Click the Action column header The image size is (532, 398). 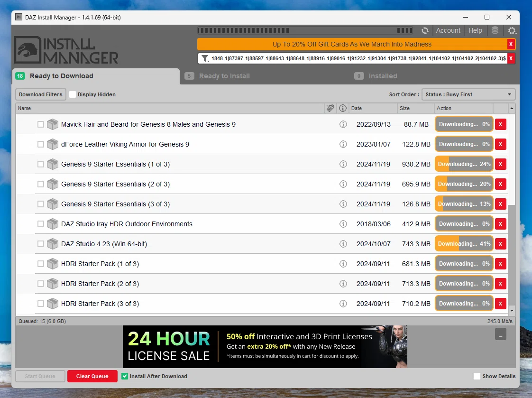point(463,108)
